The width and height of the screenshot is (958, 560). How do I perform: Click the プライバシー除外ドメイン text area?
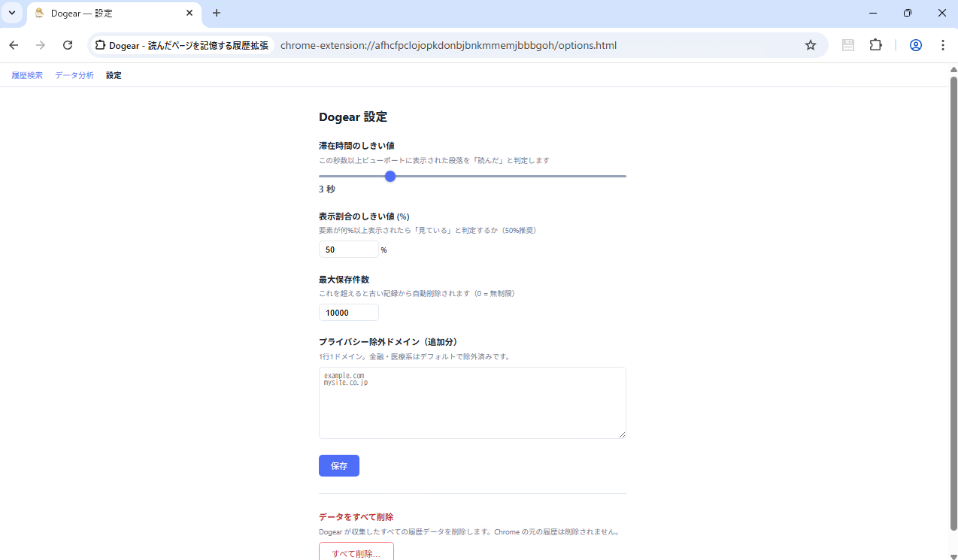472,403
